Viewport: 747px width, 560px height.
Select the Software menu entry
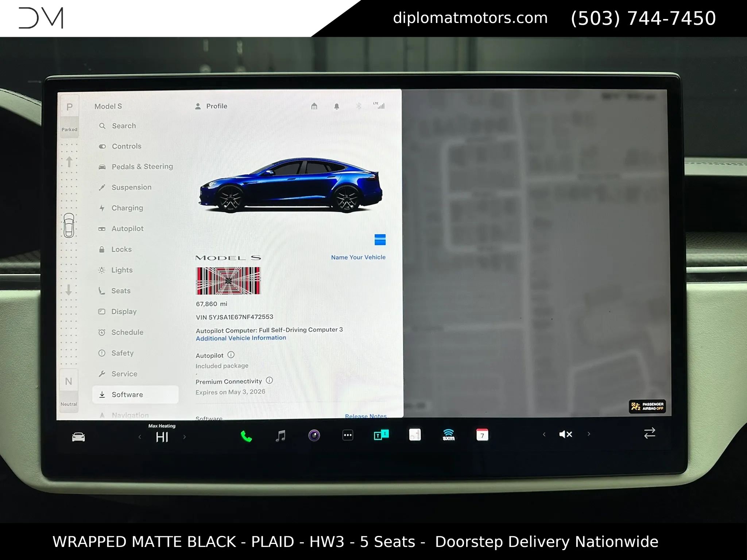pos(135,394)
